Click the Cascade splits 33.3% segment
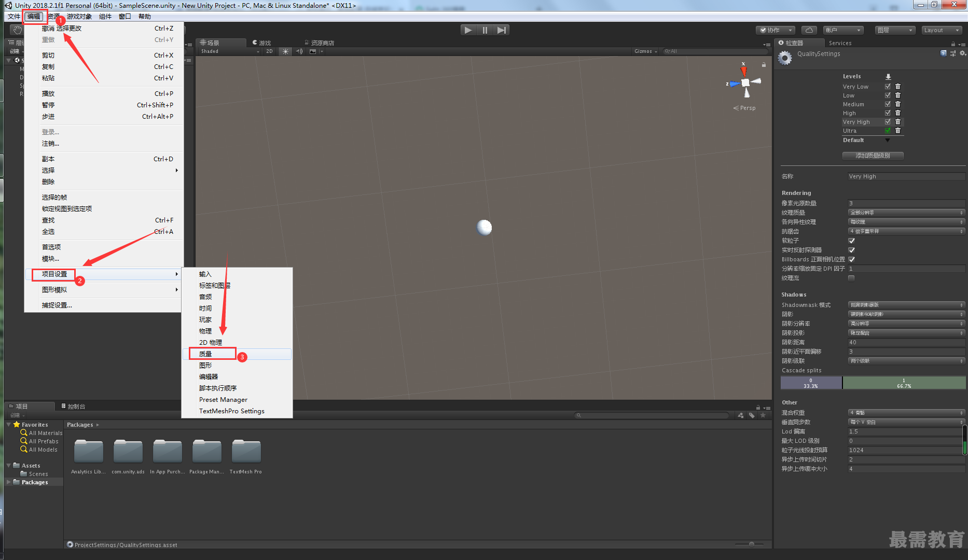Screen dimensions: 968x560 click(811, 383)
